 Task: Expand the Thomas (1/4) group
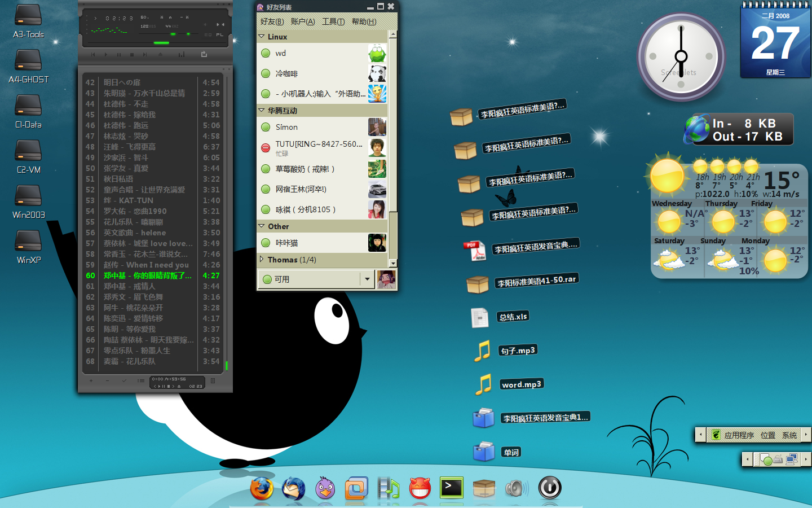pos(261,260)
